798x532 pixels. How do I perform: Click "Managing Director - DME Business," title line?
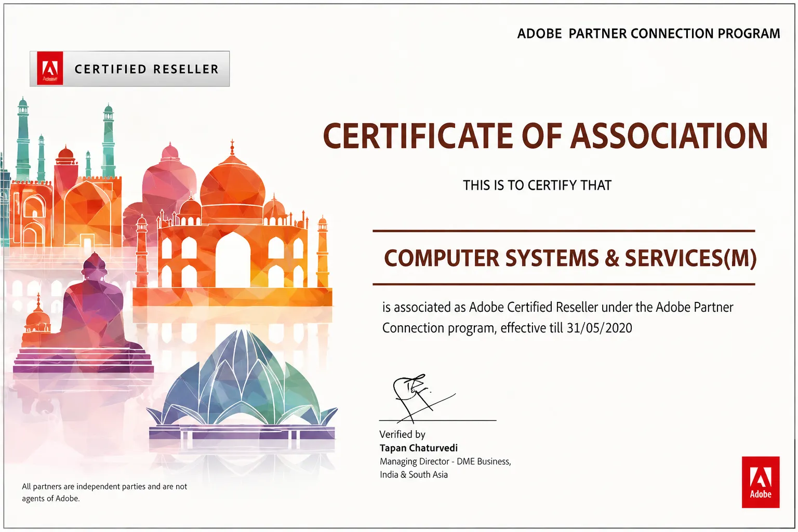point(445,461)
